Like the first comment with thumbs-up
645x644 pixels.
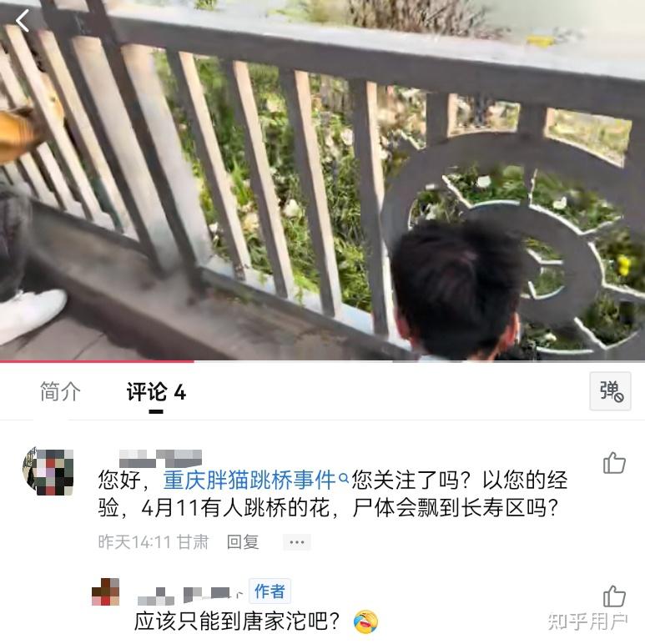tap(614, 463)
